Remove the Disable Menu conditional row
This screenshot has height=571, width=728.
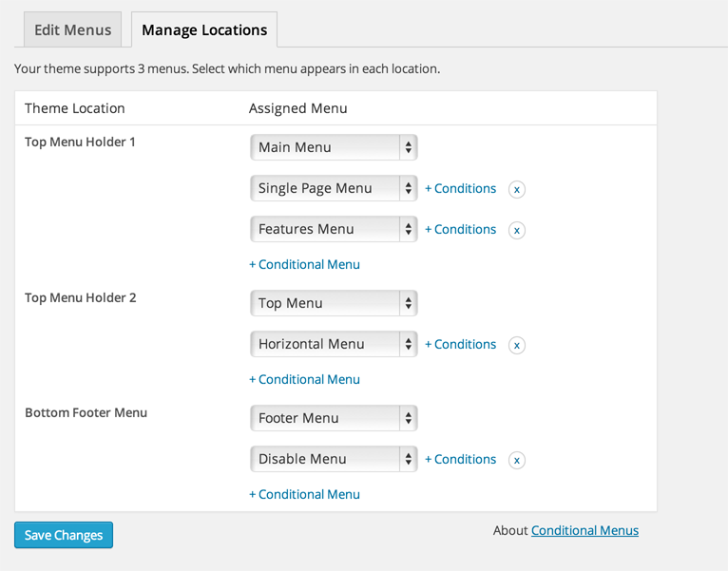pos(517,460)
